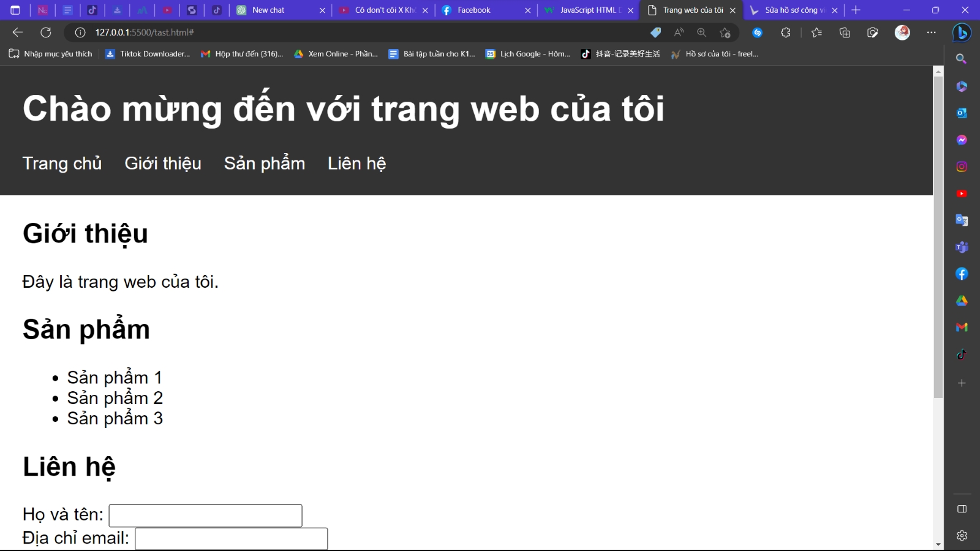
Task: Open Browser essentials heart icon
Action: pos(873,32)
